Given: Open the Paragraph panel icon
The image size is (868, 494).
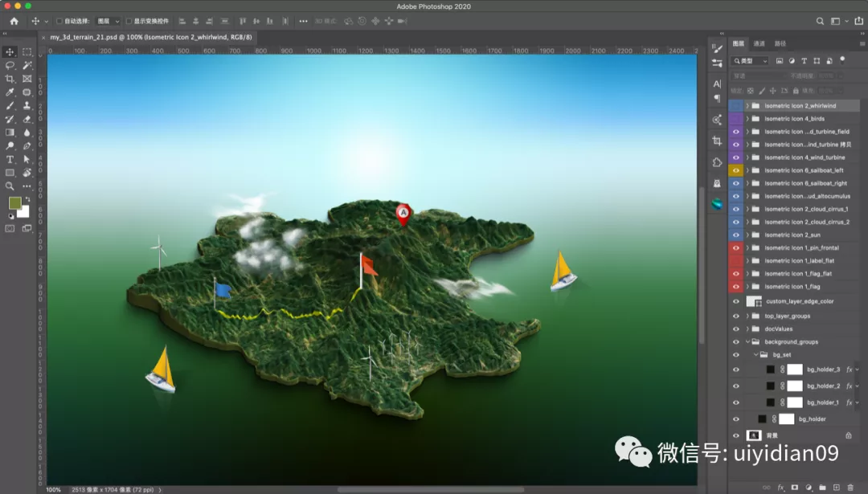Looking at the screenshot, I should (x=717, y=99).
